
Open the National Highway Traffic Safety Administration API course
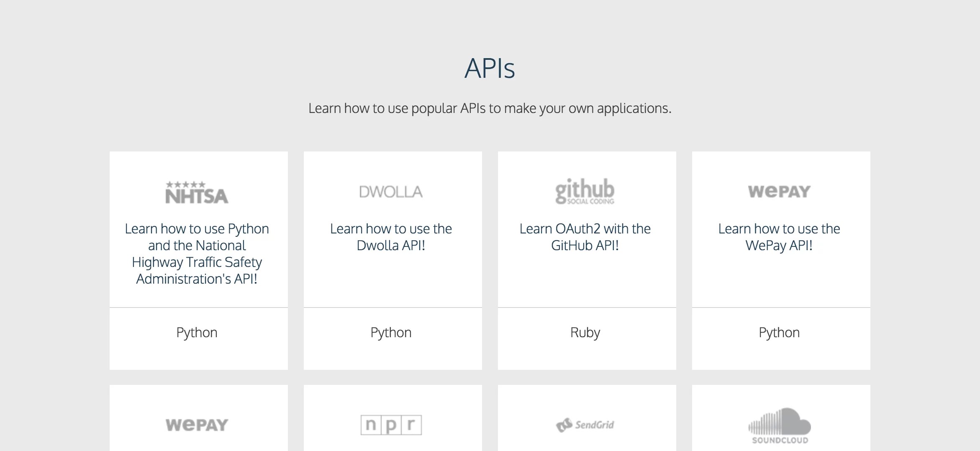(197, 254)
